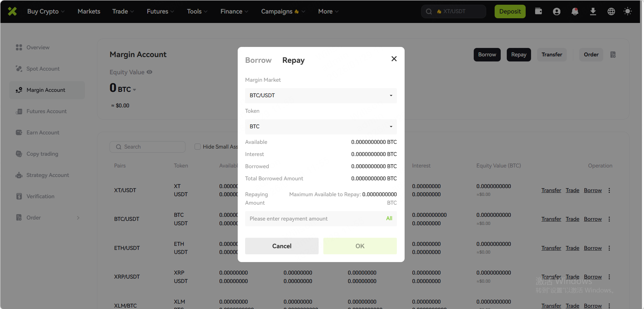
Task: Expand the Margin Market BTC/USDT dropdown
Action: 321,96
